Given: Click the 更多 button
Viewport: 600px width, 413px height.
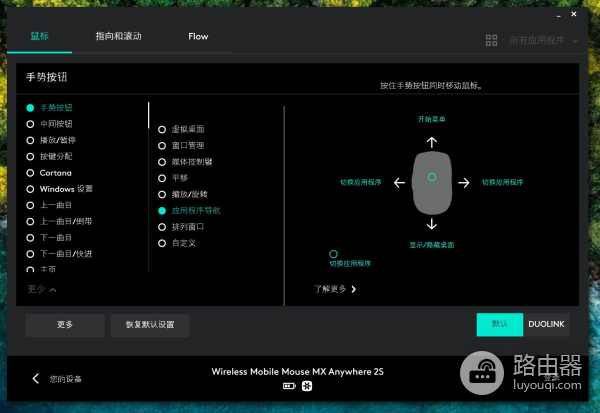Looking at the screenshot, I should click(65, 325).
